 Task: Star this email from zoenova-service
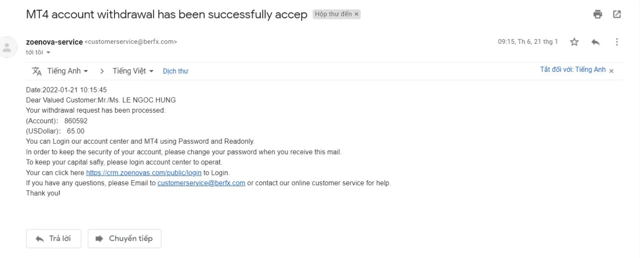(x=574, y=42)
